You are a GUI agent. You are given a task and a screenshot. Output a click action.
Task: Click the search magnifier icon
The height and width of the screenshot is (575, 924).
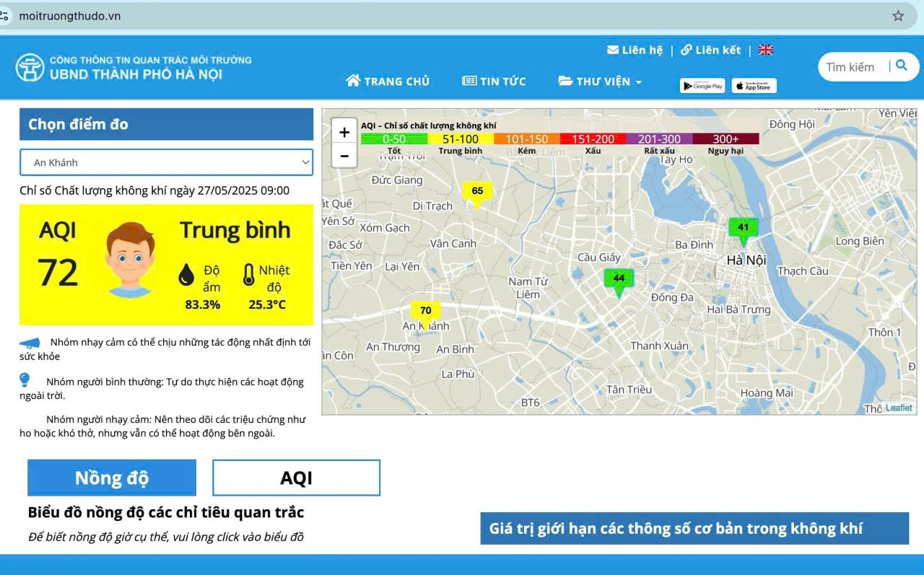[901, 66]
